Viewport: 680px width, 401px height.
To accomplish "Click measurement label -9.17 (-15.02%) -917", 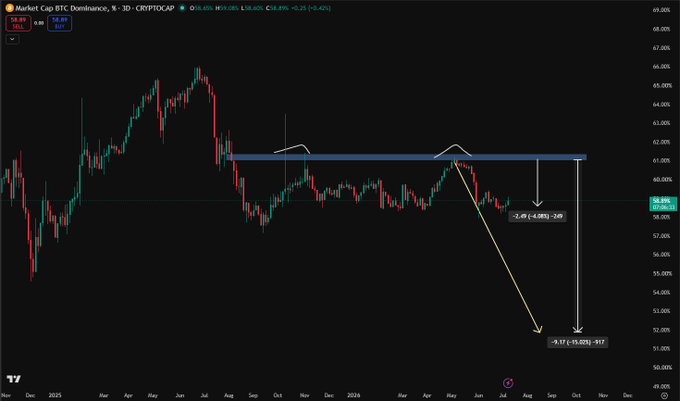I will [577, 342].
